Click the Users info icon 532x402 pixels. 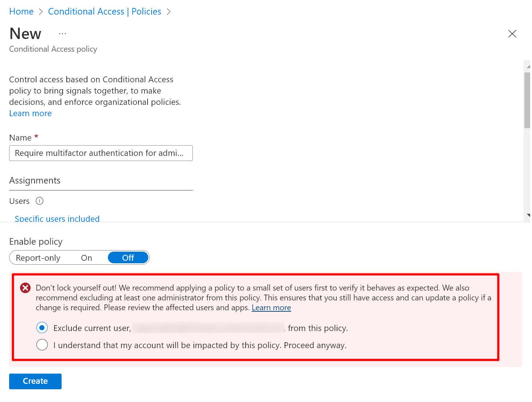[x=39, y=201]
